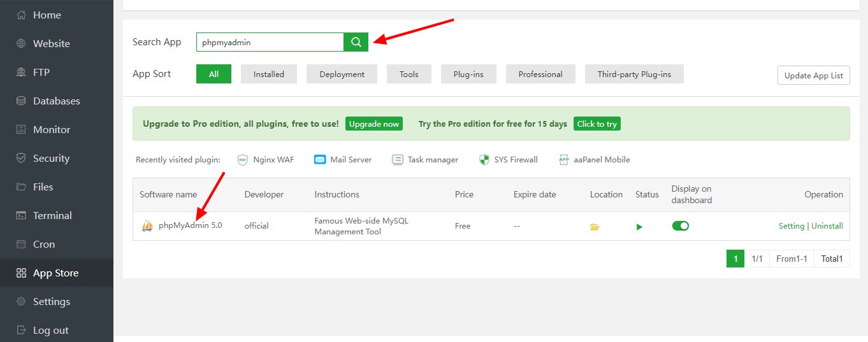
Task: Click the Nginx WAF plugin icon
Action: click(242, 160)
